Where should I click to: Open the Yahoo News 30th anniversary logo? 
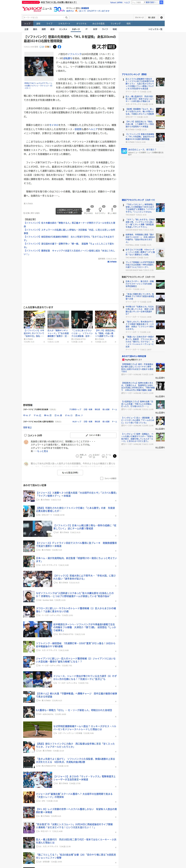point(59,9)
